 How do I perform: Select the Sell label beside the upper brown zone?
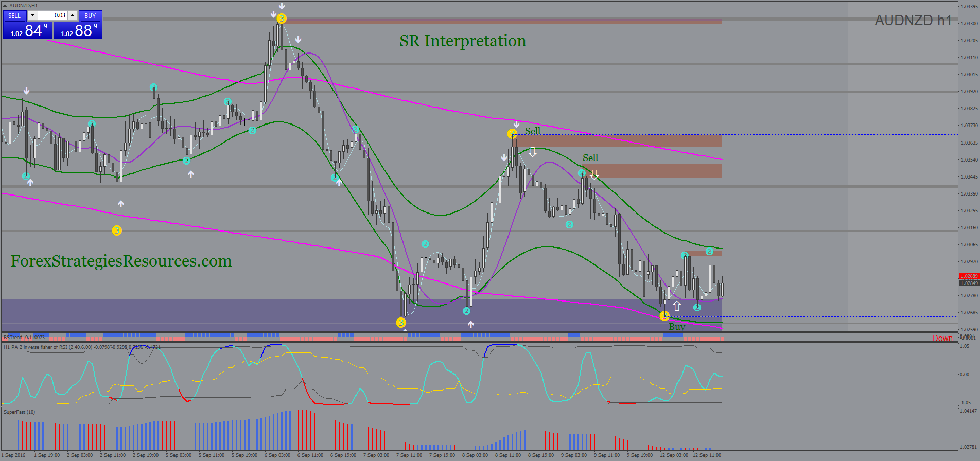(x=533, y=131)
